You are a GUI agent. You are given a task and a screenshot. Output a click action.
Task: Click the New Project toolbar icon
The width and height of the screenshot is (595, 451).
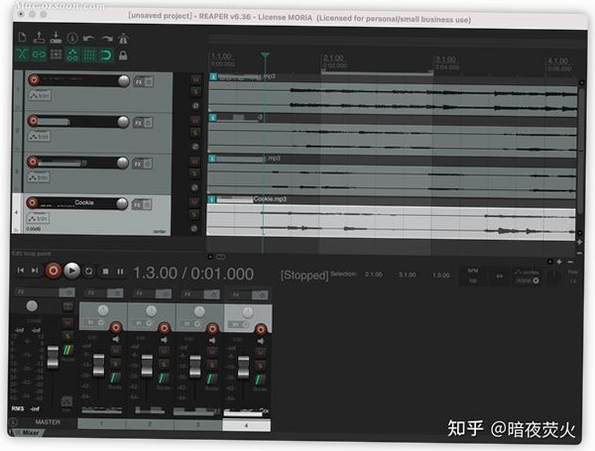point(22,37)
